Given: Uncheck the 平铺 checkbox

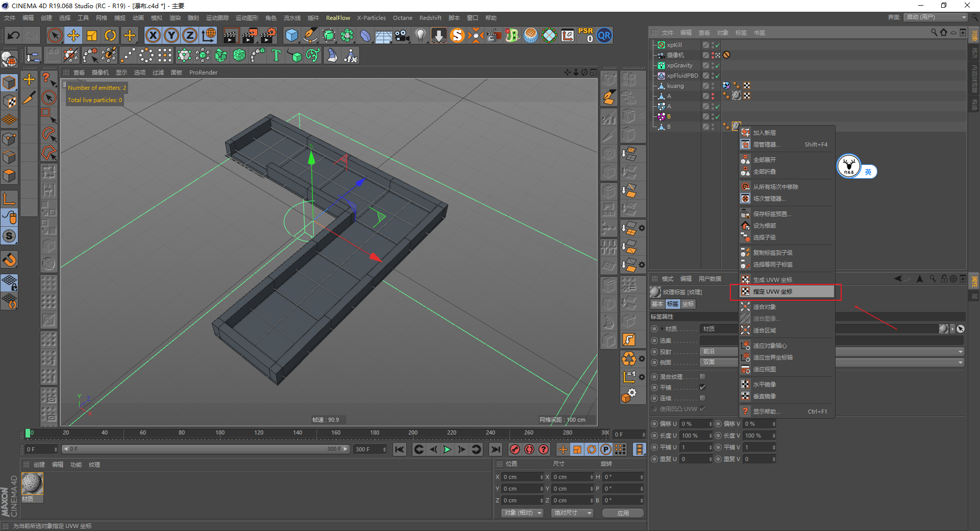Looking at the screenshot, I should click(702, 388).
